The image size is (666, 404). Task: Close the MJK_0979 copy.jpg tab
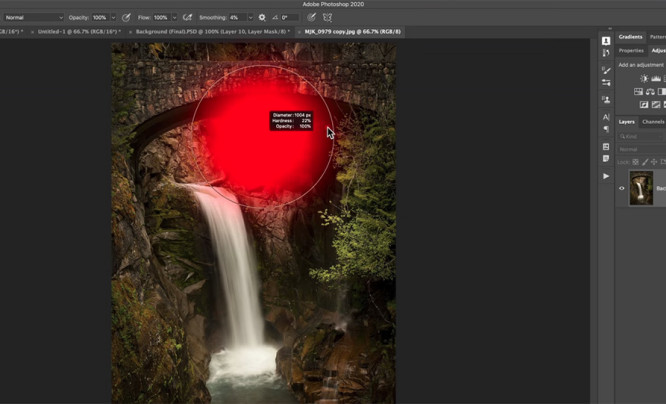coord(299,32)
